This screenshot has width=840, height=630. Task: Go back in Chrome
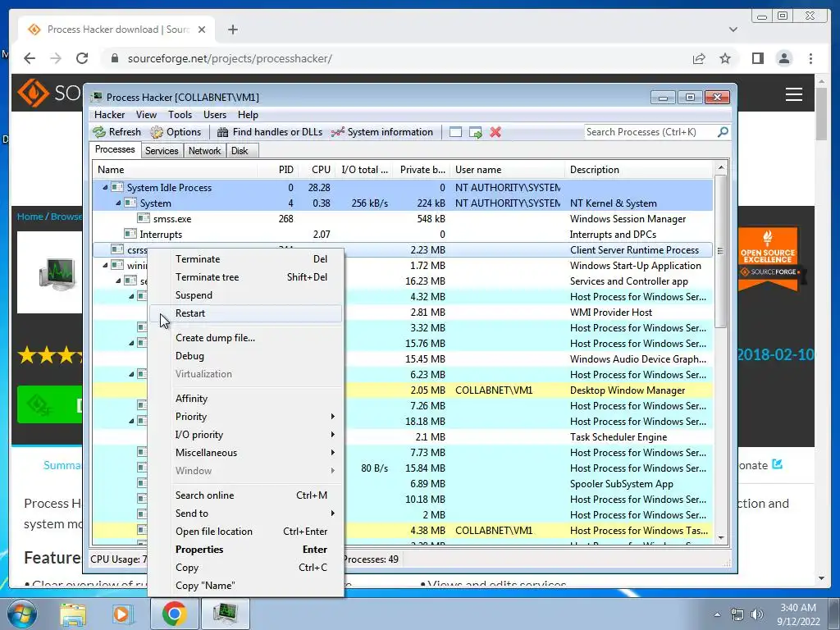(30, 58)
